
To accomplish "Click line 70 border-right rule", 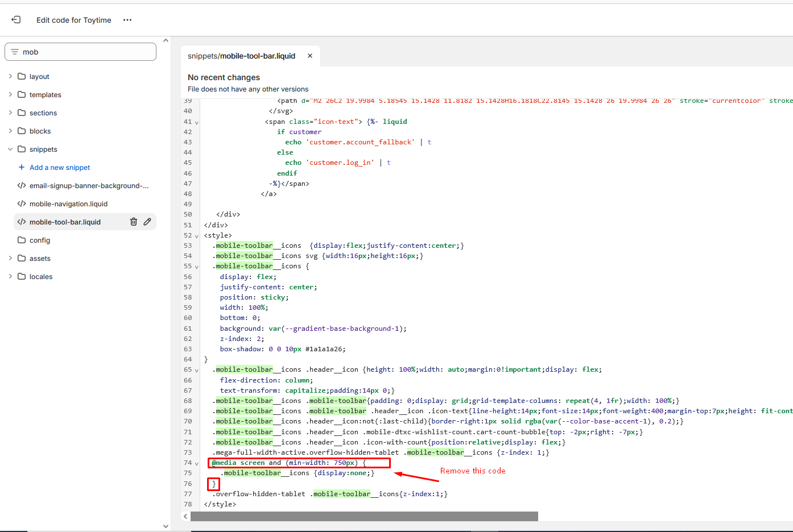I will 448,421.
